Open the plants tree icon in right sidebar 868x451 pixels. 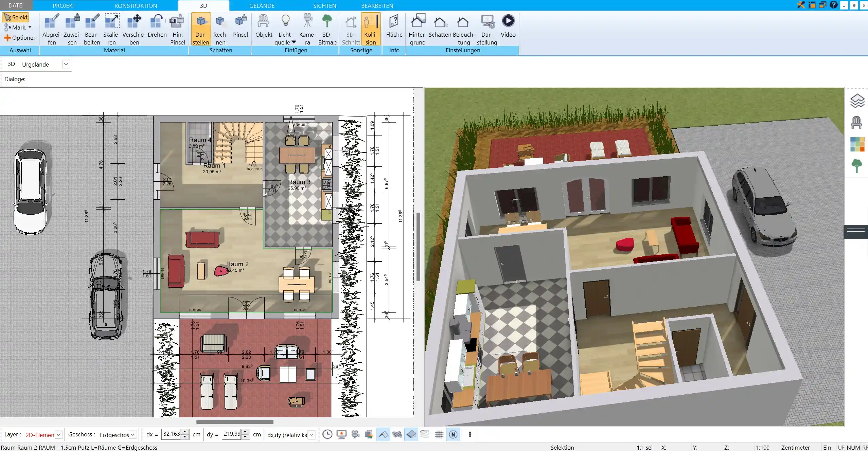(856, 166)
